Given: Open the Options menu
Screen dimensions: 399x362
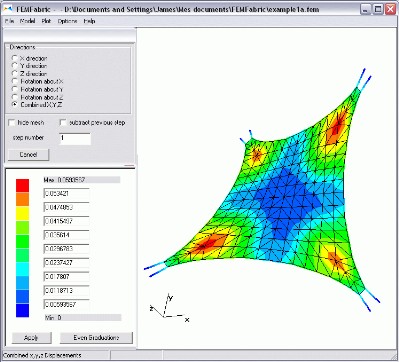Looking at the screenshot, I should (x=67, y=21).
